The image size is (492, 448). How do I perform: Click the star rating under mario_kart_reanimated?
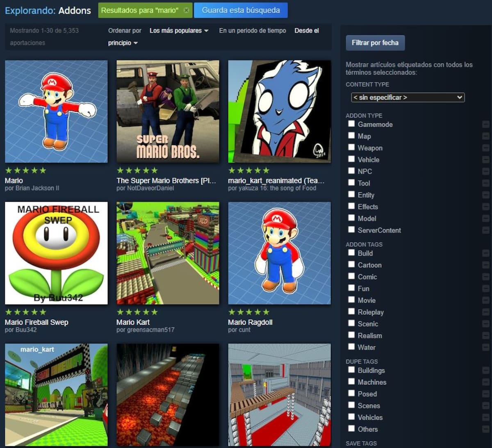tap(249, 171)
